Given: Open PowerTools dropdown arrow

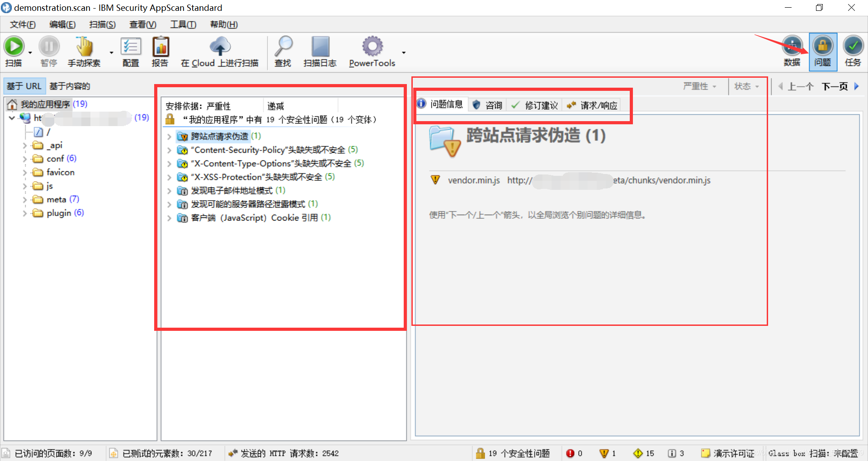Looking at the screenshot, I should 404,53.
